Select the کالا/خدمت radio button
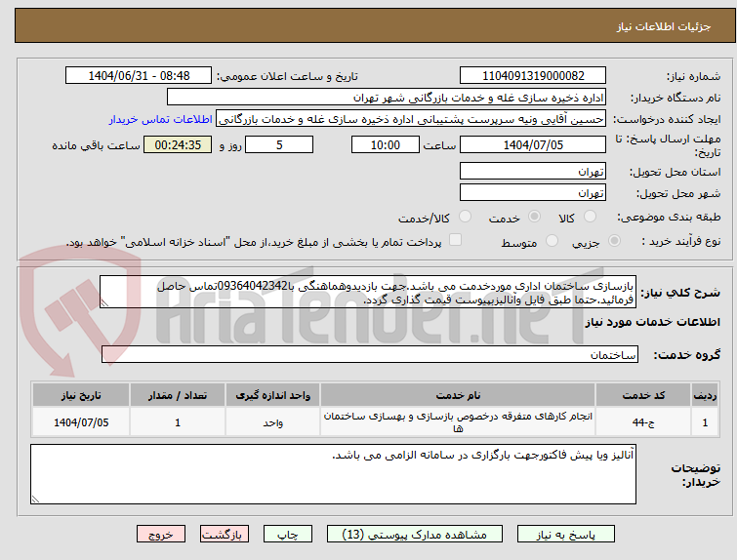The width and height of the screenshot is (737, 560). (x=465, y=217)
